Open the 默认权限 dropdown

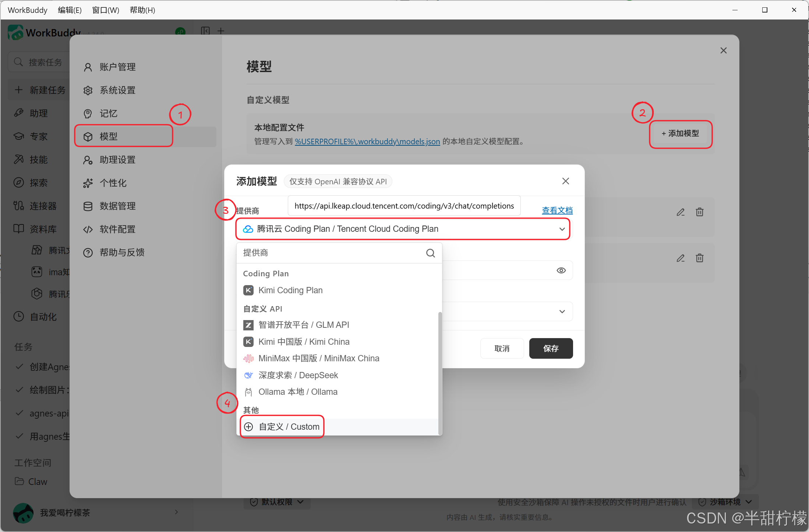point(277,502)
